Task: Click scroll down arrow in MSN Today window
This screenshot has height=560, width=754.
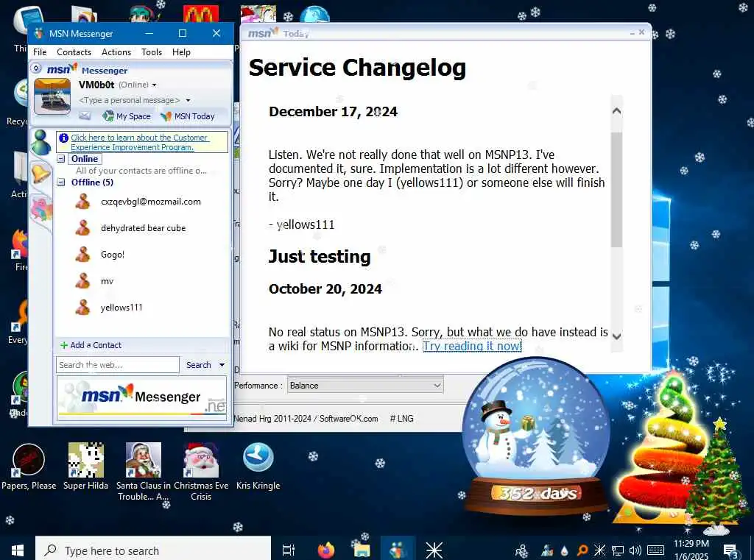Action: [x=616, y=336]
